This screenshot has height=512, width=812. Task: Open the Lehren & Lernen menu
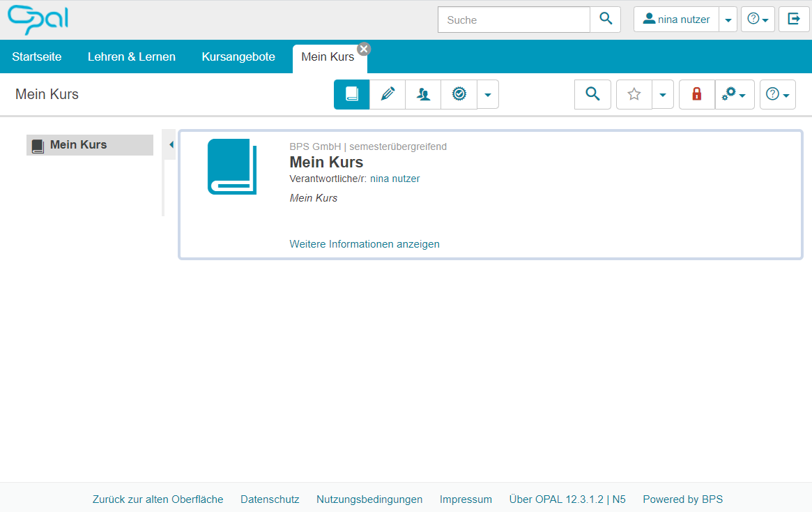[x=131, y=57]
